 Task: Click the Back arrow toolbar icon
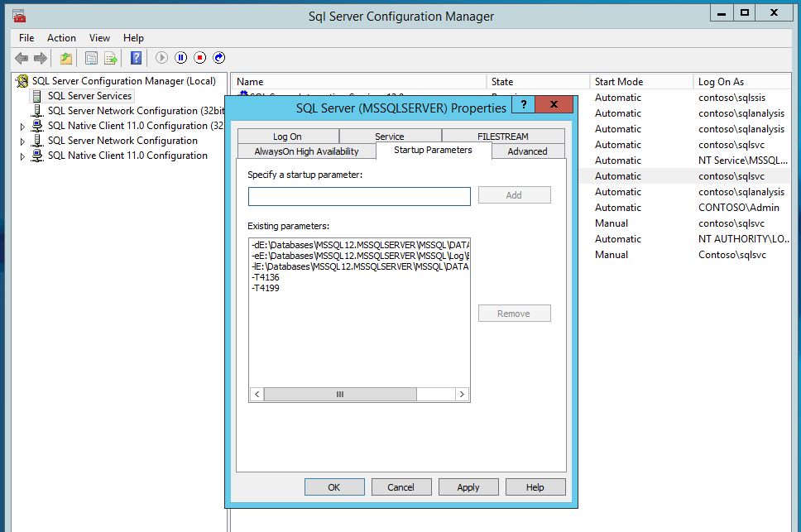(x=21, y=58)
